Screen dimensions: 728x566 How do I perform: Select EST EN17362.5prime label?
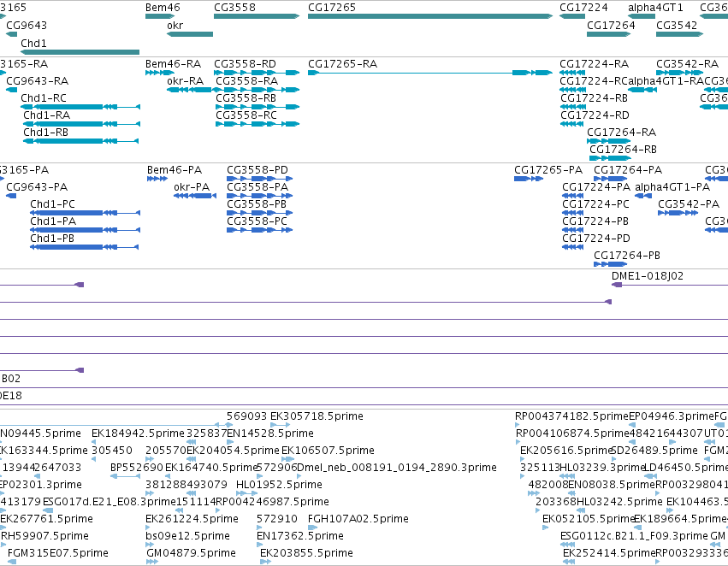point(300,536)
